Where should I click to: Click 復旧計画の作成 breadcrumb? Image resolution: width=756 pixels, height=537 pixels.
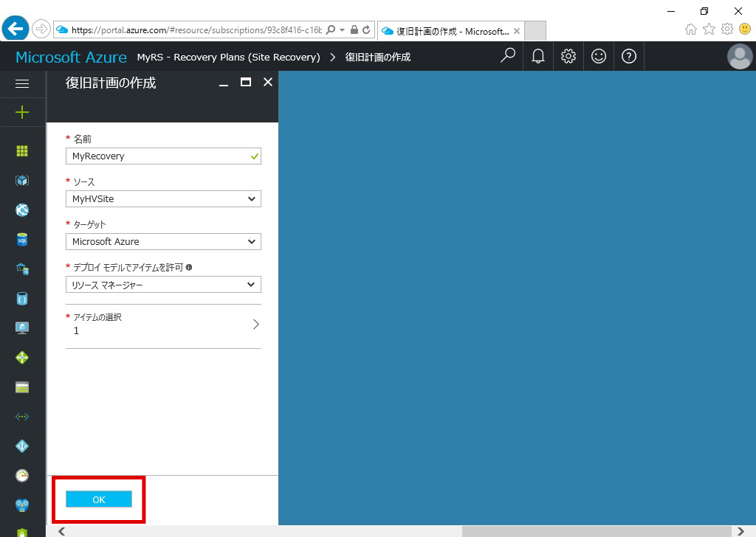378,57
